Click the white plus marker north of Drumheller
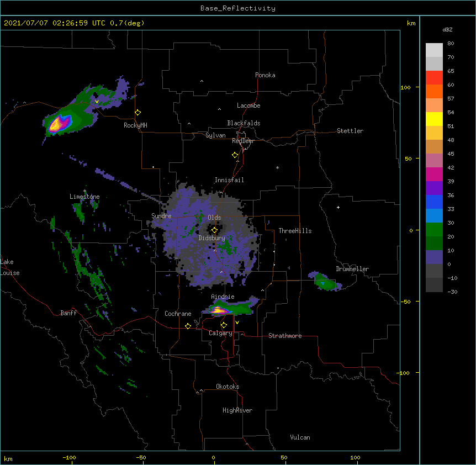 (338, 207)
